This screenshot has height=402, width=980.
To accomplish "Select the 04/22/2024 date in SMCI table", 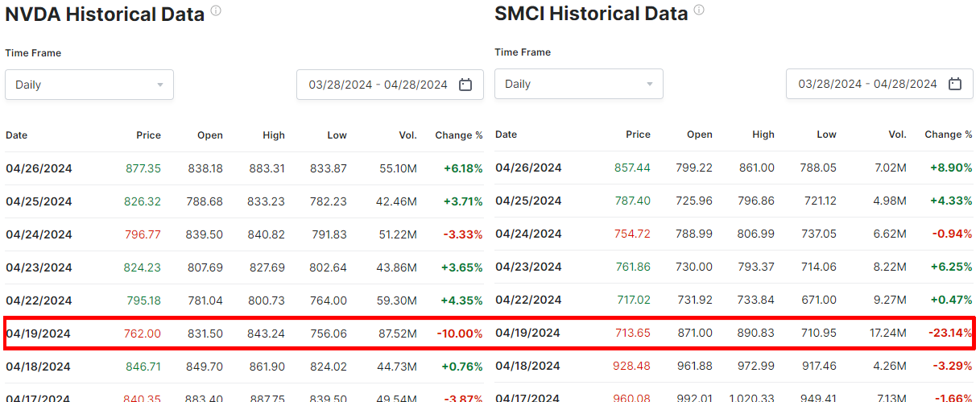I will 528,300.
